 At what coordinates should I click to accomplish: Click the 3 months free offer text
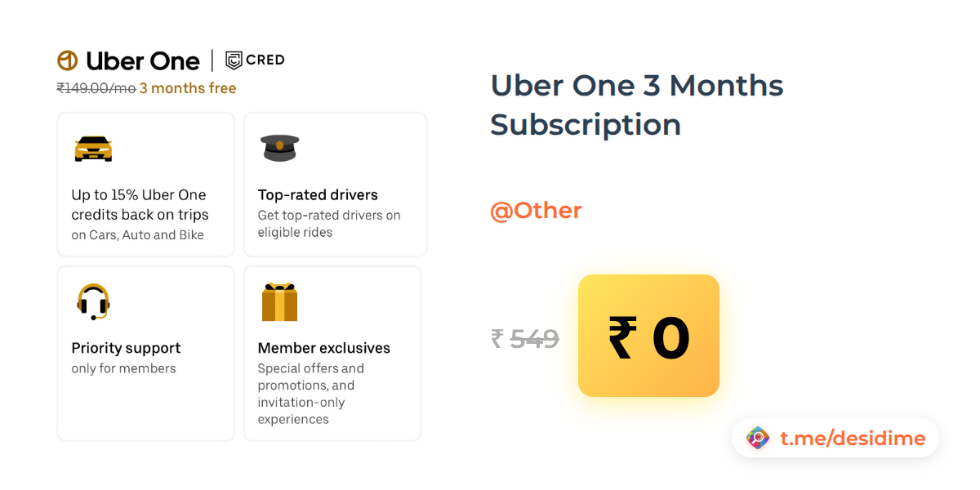point(188,88)
